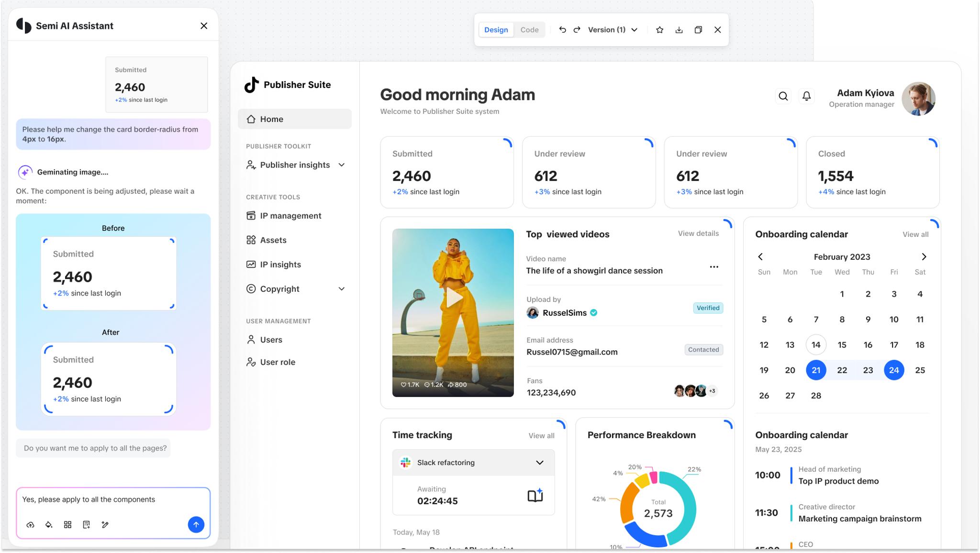980x553 pixels.
Task: Upload a file with the cloud icon
Action: (x=30, y=524)
